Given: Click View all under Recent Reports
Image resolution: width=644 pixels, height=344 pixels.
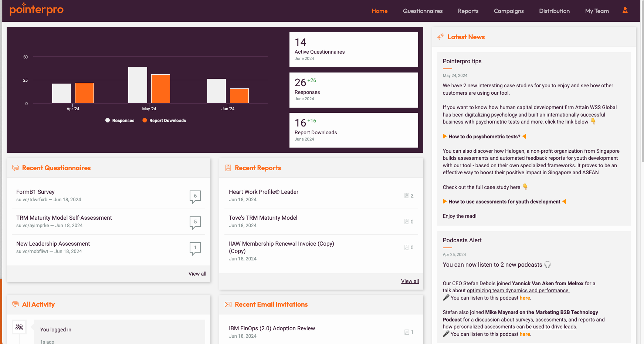Looking at the screenshot, I should click(410, 281).
